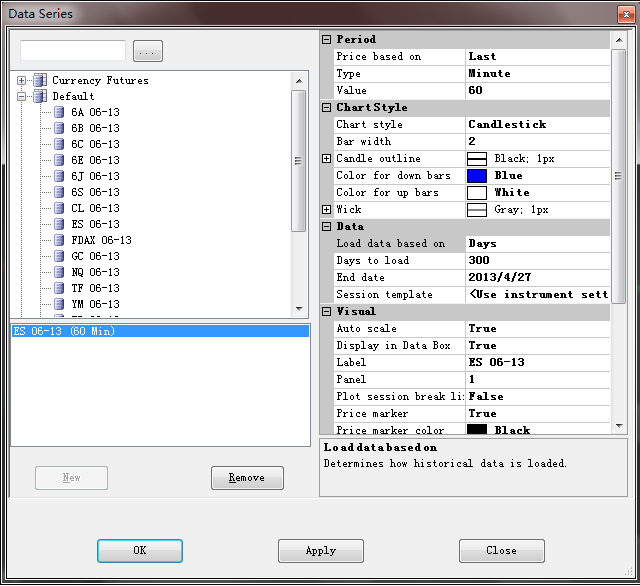
Task: Click the 6E 06-13 instrument icon
Action: [x=59, y=160]
